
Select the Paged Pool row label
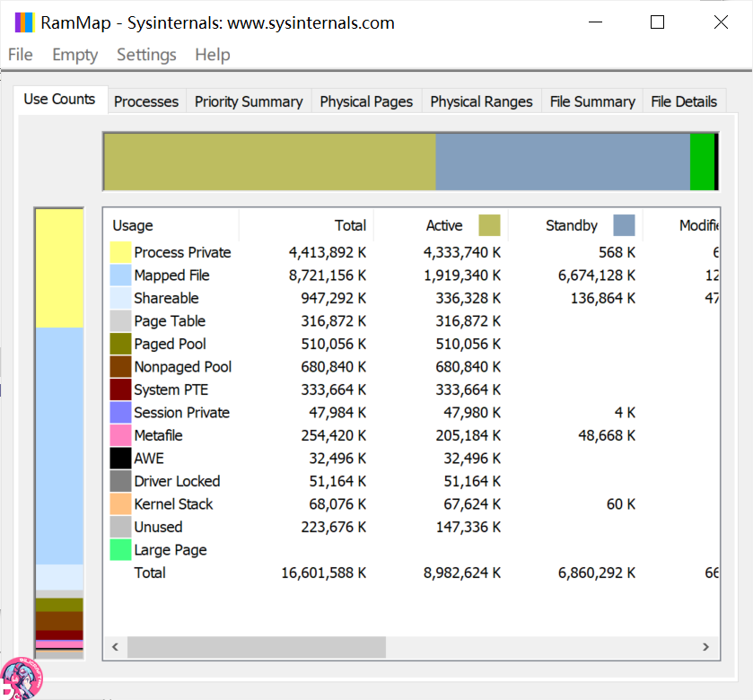pos(170,344)
